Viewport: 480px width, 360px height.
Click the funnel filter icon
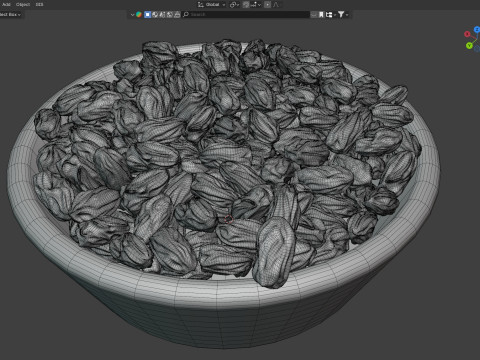341,14
